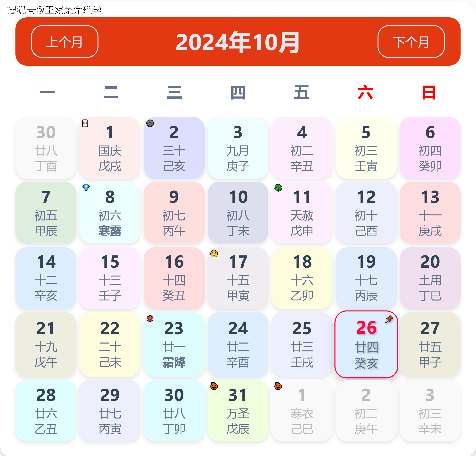
Task: Select highlighted date 26 廿四 癸亥
Action: pos(366,344)
